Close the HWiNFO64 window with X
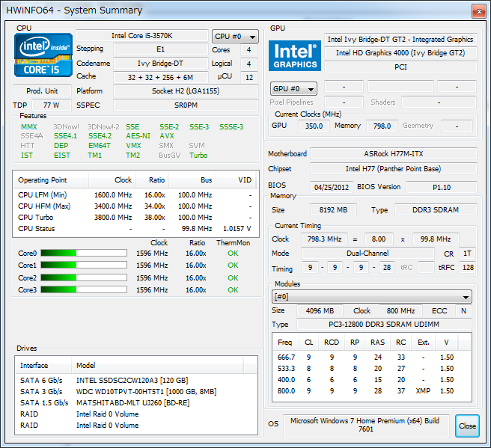Viewport: 491px width, 448px height. point(477,10)
